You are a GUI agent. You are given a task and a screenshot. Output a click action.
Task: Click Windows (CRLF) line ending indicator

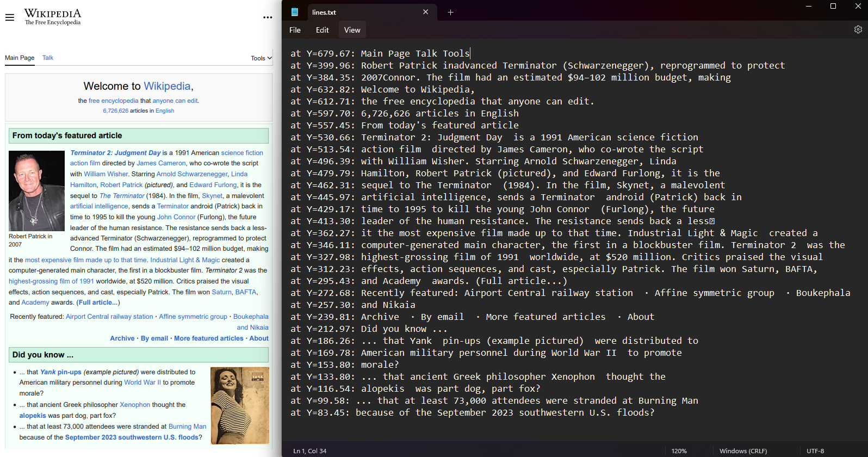tap(743, 451)
